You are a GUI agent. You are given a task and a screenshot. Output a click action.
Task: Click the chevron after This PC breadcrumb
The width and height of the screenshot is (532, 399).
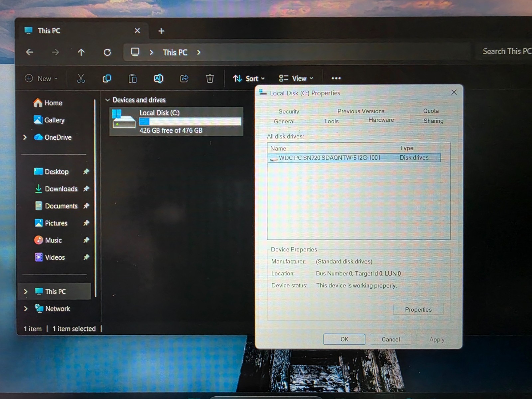(x=199, y=53)
